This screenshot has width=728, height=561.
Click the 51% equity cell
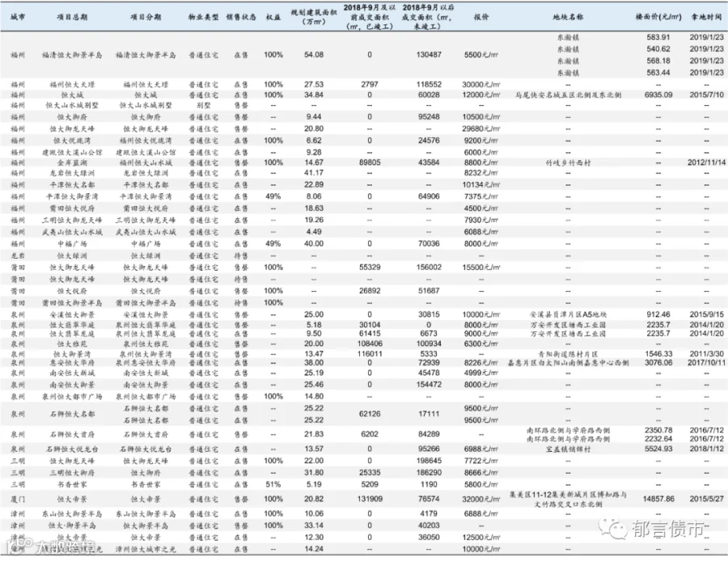(x=273, y=484)
